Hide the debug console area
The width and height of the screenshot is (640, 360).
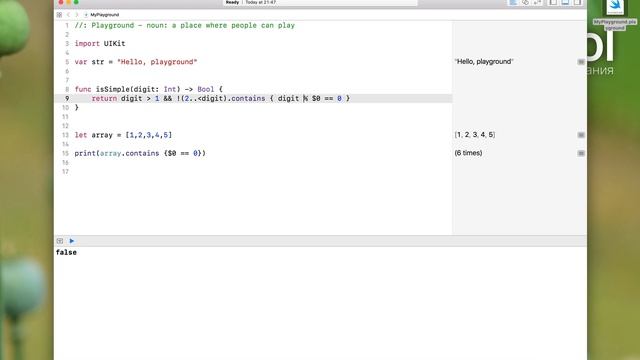tap(60, 241)
